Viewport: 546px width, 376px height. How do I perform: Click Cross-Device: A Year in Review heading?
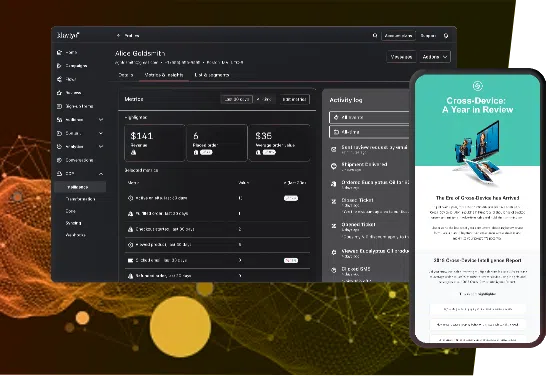tap(477, 105)
